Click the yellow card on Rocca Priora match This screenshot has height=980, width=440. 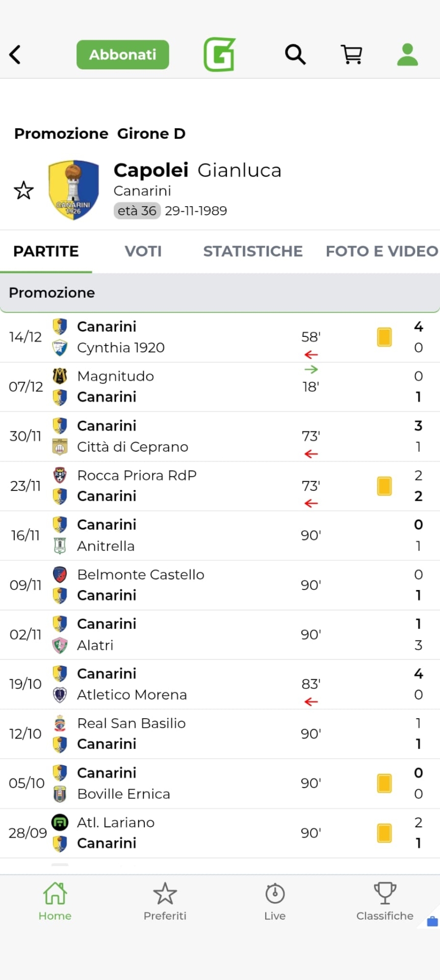pyautogui.click(x=384, y=486)
